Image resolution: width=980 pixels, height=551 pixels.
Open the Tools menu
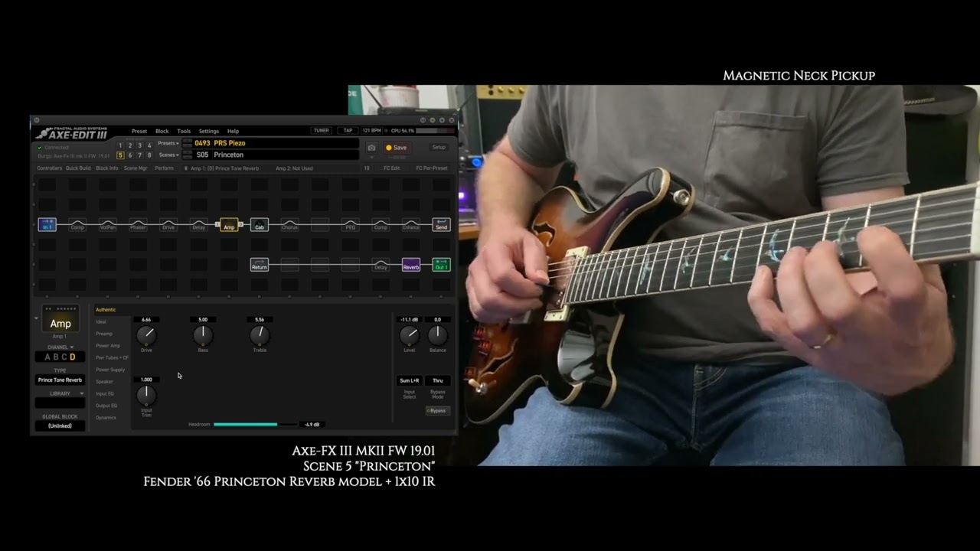tap(184, 131)
